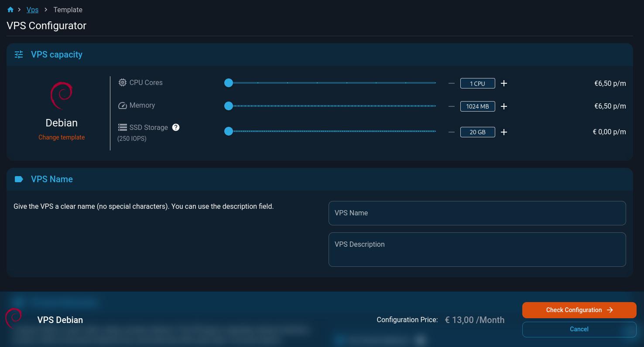The width and height of the screenshot is (644, 347).
Task: Click the Debian logo in capacity panel
Action: tap(62, 95)
